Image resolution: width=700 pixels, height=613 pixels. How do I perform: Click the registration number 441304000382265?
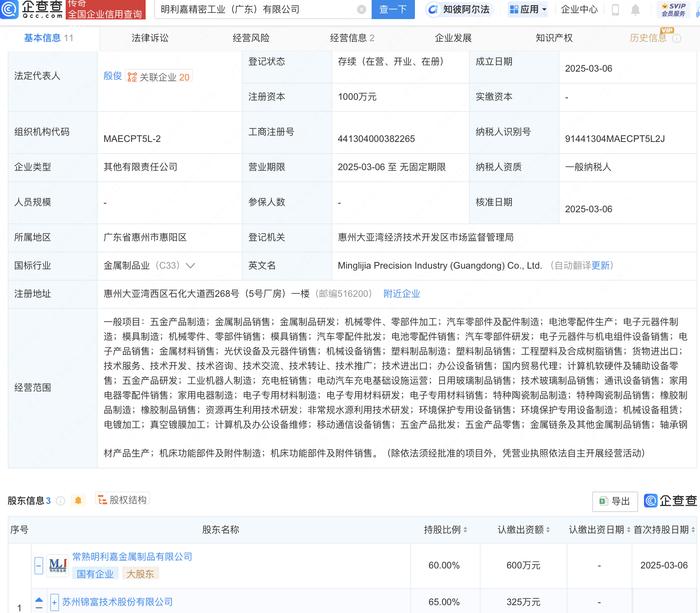click(376, 139)
